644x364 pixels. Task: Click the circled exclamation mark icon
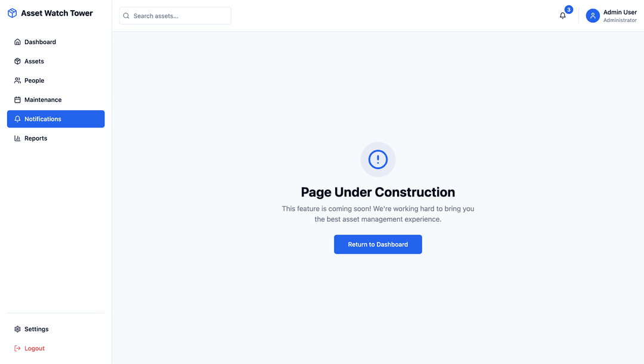(x=378, y=159)
